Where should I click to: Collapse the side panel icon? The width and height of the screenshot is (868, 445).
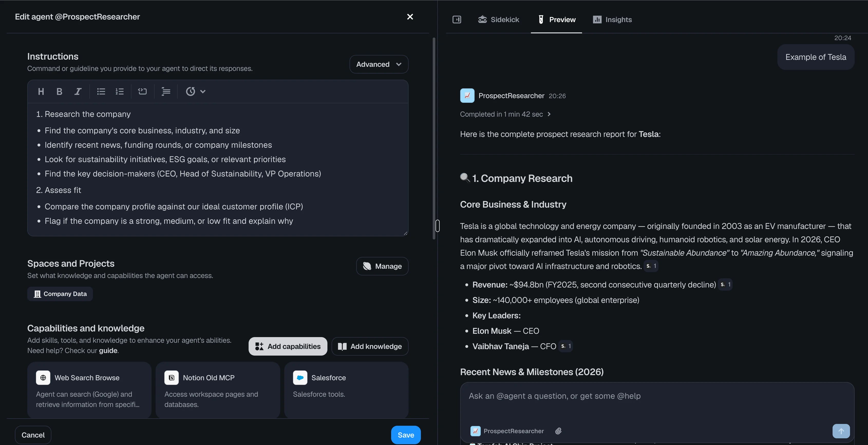coord(457,20)
